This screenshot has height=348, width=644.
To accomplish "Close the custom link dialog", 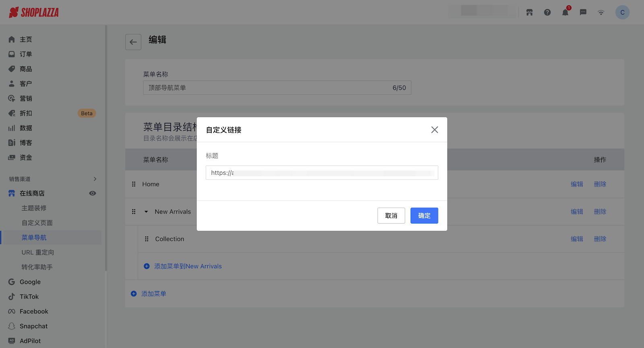I will (435, 130).
